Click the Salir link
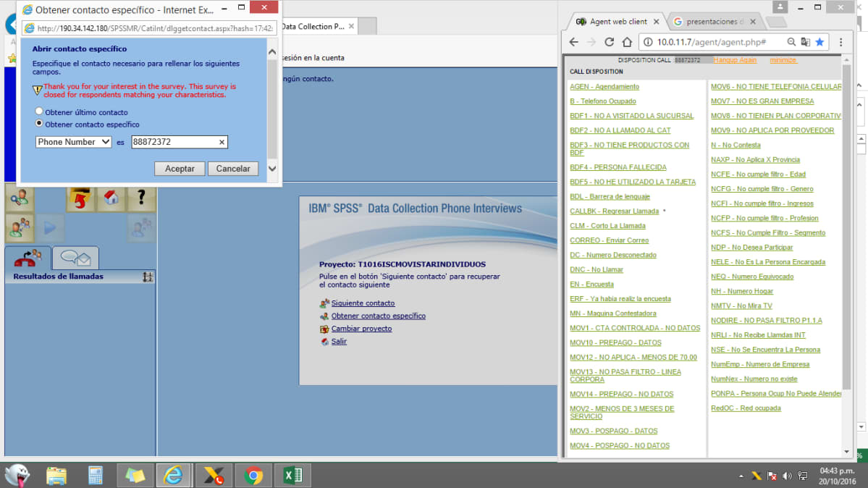 pos(339,342)
